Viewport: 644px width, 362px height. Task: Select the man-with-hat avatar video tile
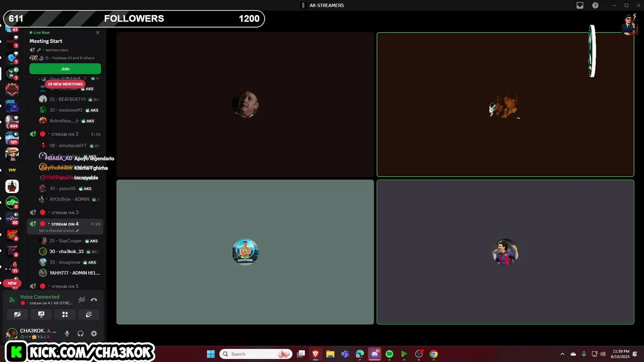pos(245,105)
